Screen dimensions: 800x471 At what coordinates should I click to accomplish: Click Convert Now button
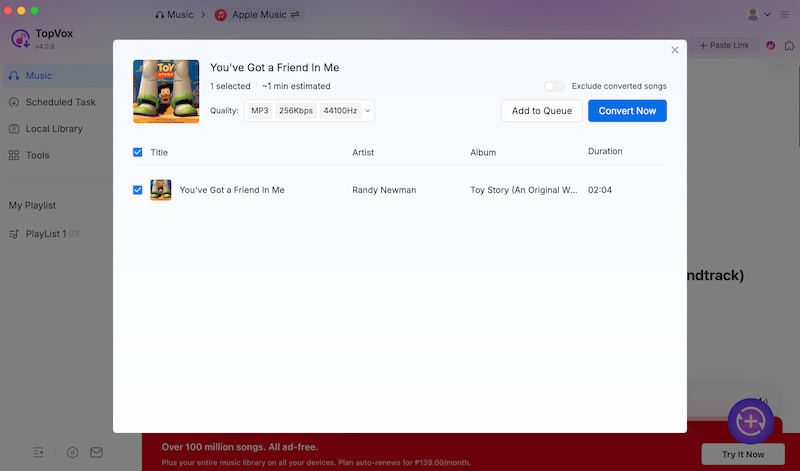tap(627, 111)
